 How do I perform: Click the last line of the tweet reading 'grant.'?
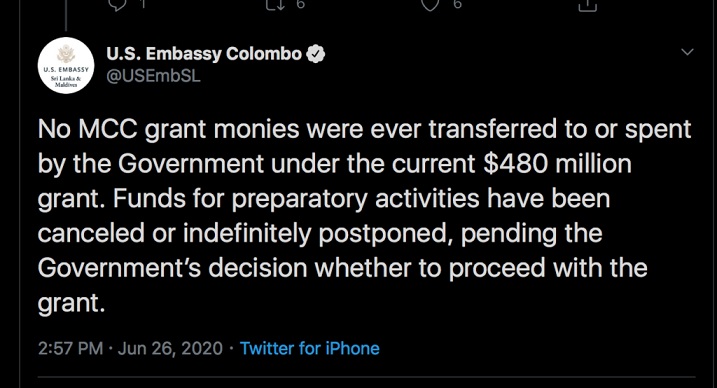pos(71,303)
